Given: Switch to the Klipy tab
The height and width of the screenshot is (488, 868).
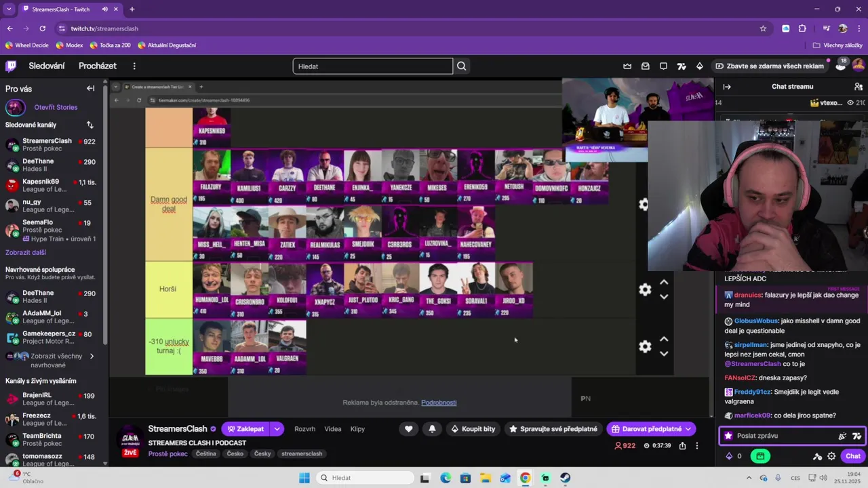Looking at the screenshot, I should (357, 429).
